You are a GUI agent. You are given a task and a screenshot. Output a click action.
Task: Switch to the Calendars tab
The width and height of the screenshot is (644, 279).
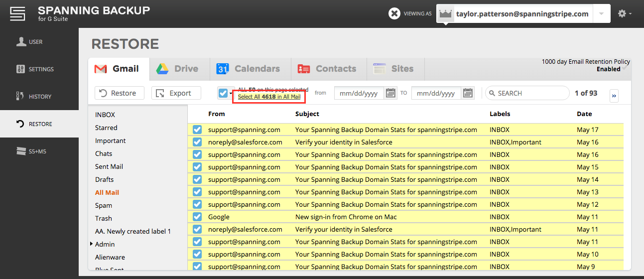[248, 69]
